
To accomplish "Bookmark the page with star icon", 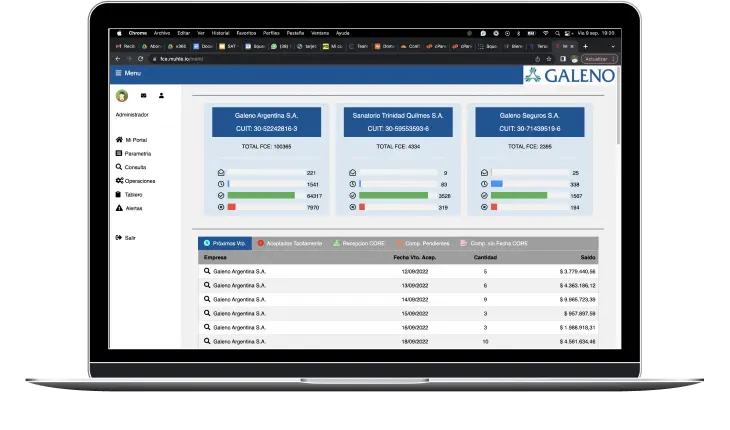I will pos(549,59).
